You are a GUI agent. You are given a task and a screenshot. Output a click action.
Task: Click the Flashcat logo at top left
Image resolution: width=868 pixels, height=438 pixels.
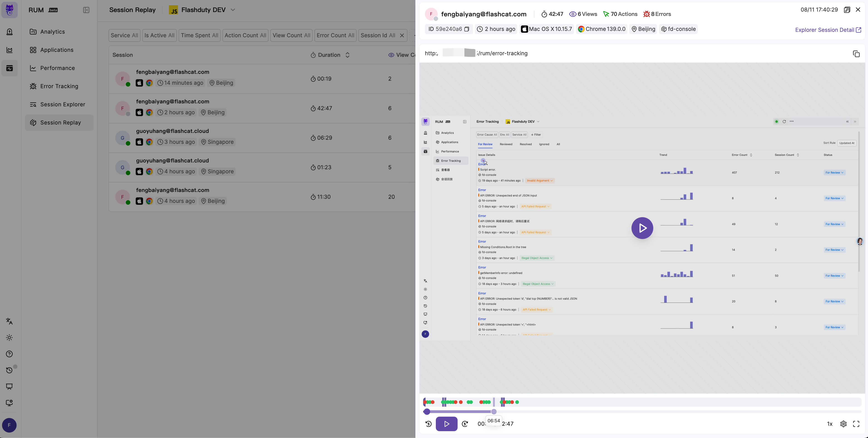tap(10, 10)
